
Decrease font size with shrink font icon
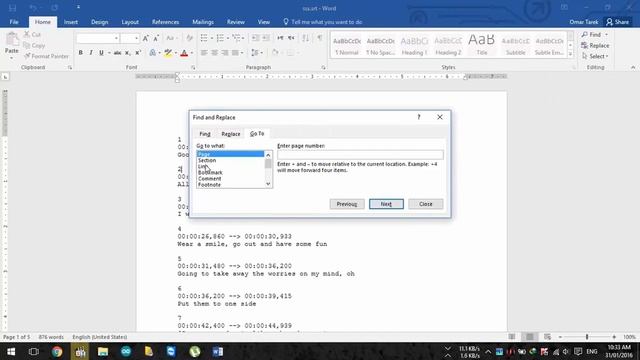pyautogui.click(x=156, y=38)
